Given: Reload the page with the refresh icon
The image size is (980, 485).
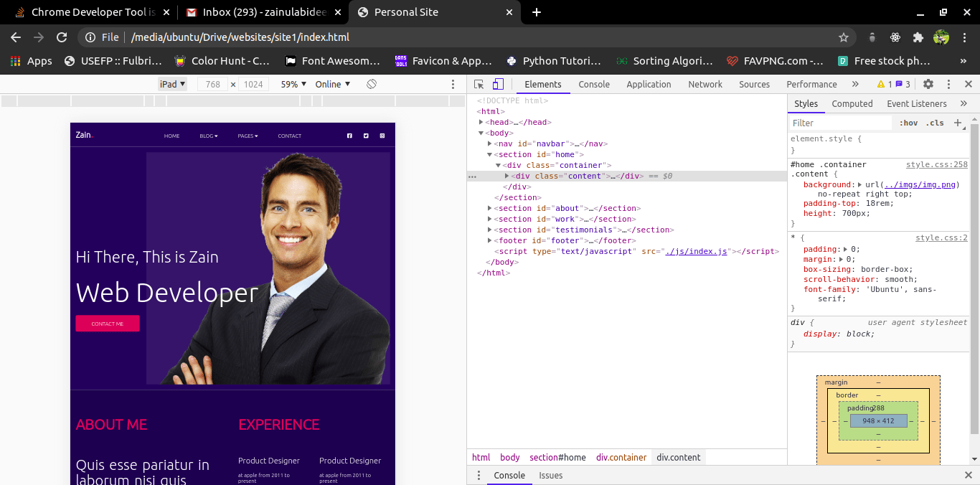Looking at the screenshot, I should [62, 37].
